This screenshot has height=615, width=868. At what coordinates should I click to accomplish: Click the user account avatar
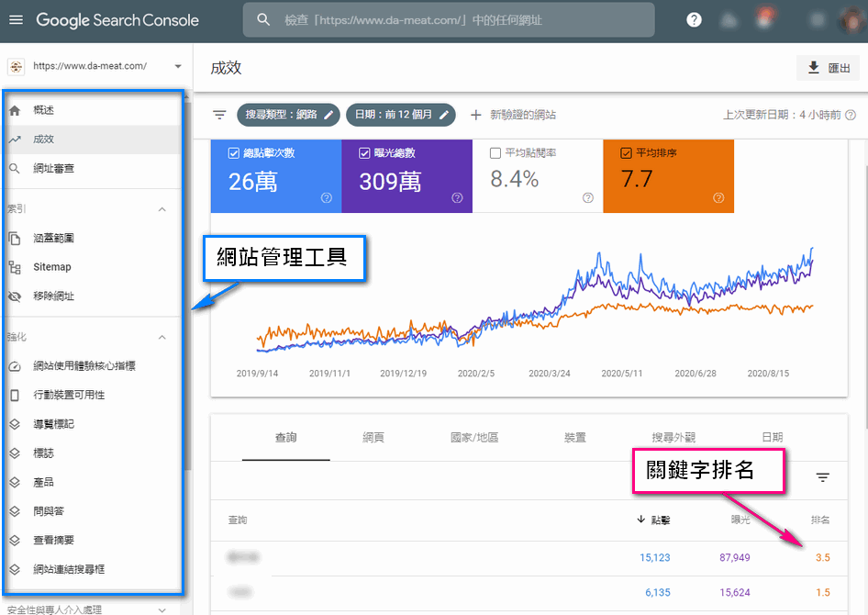point(851,20)
